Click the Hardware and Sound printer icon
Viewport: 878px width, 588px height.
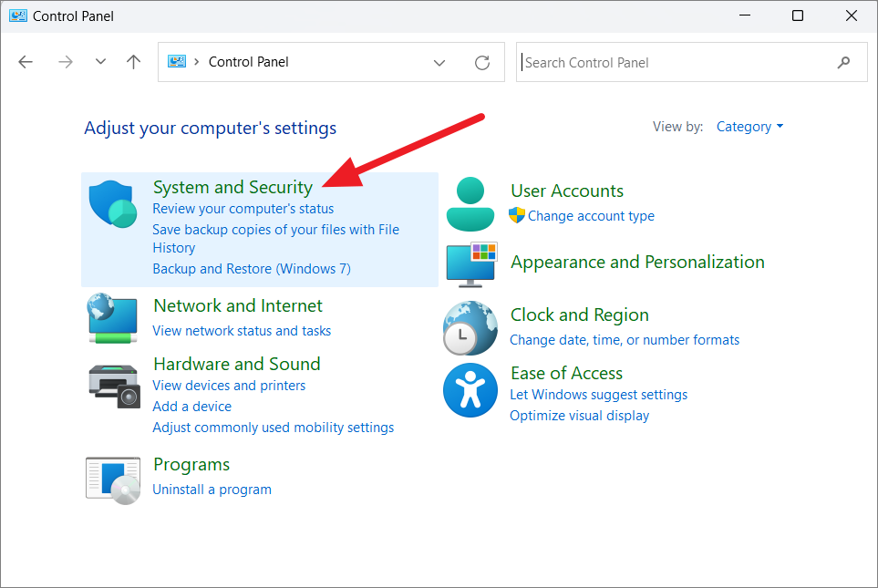[115, 384]
